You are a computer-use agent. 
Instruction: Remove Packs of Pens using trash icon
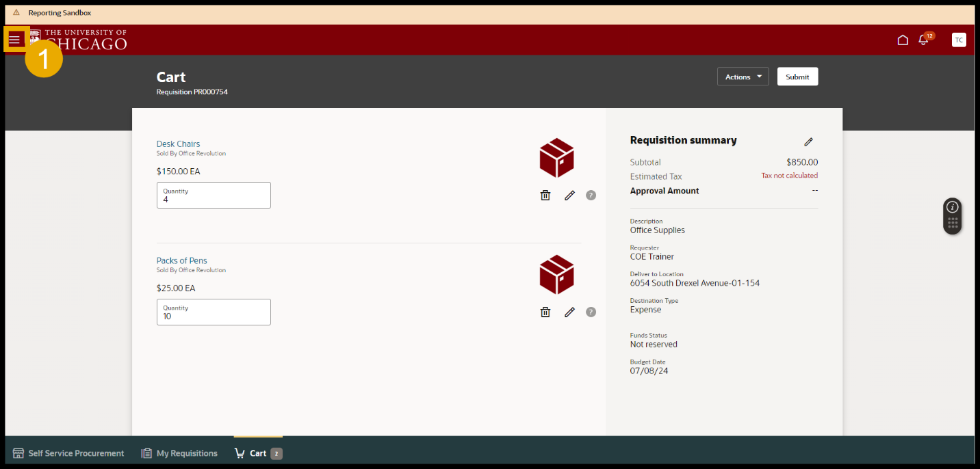coord(545,312)
